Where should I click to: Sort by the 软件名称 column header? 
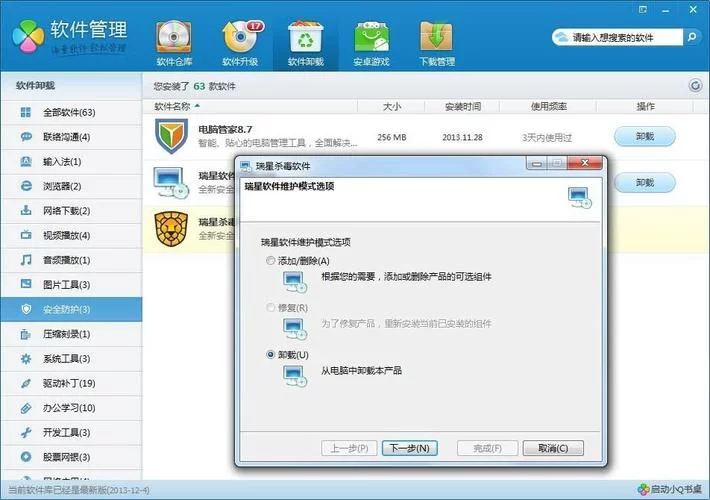(x=172, y=106)
